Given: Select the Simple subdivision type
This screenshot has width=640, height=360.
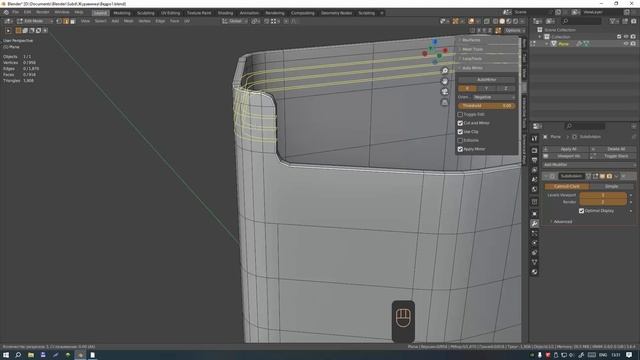Looking at the screenshot, I should coord(611,186).
